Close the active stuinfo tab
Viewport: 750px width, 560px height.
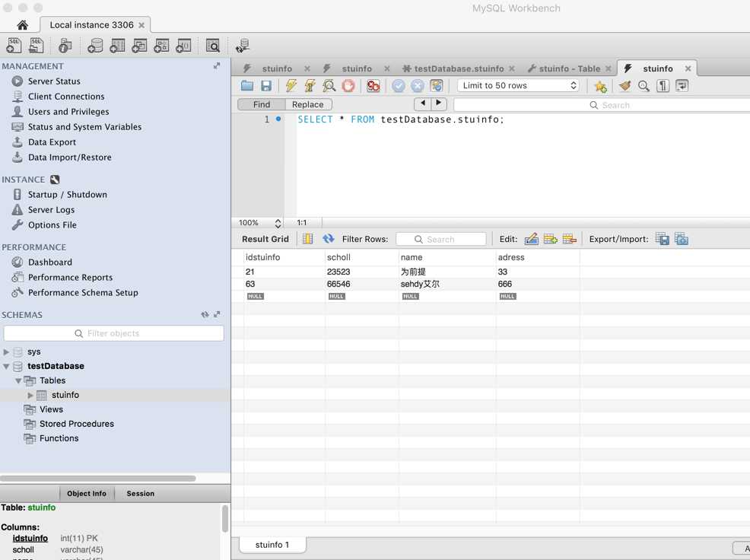(x=688, y=68)
